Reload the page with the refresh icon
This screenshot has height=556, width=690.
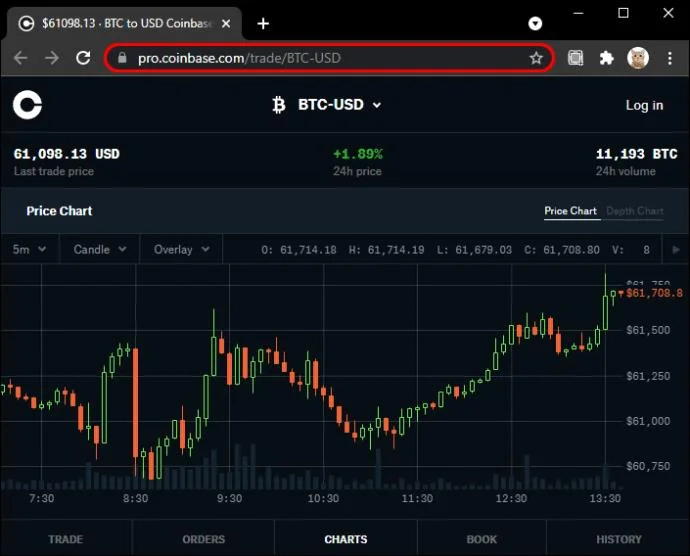[x=83, y=58]
